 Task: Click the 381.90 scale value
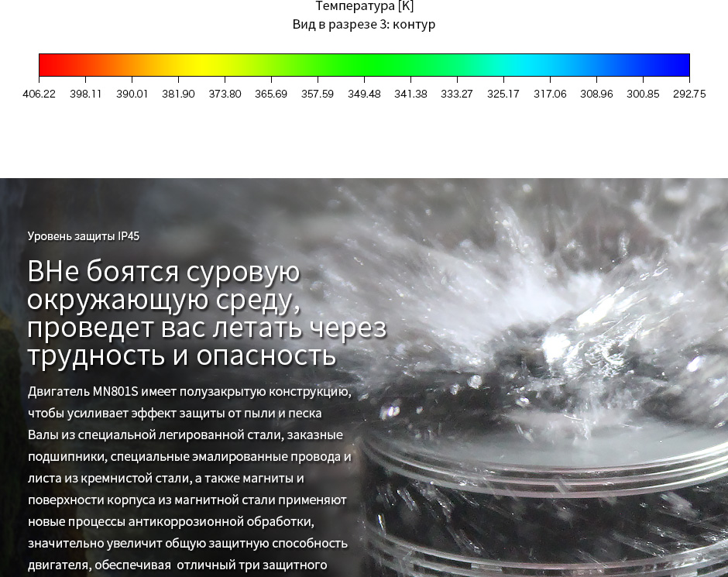[178, 94]
